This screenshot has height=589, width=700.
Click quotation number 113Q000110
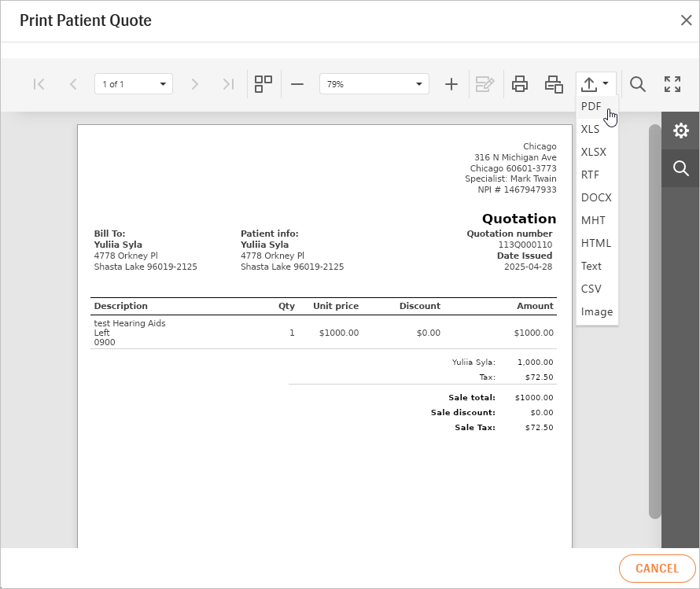pyautogui.click(x=525, y=245)
